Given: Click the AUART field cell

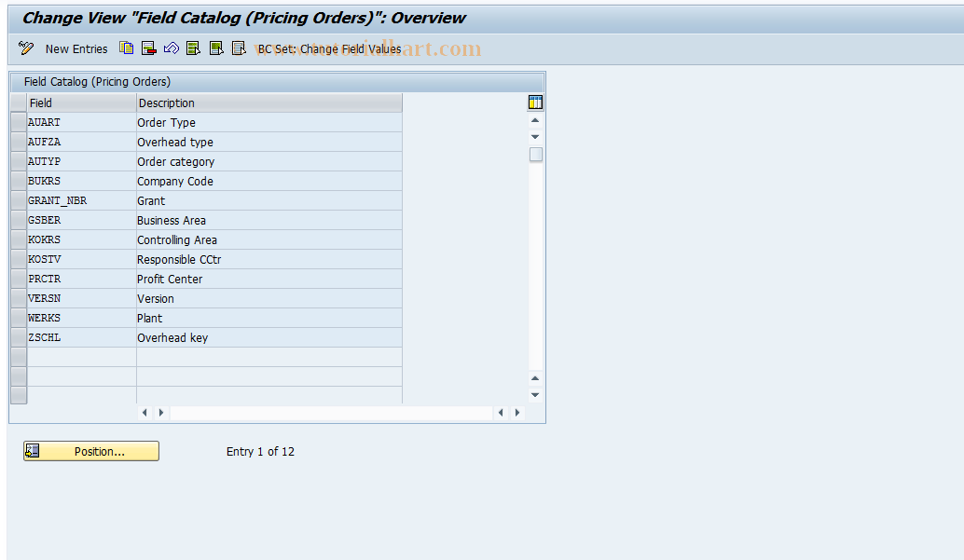Looking at the screenshot, I should pyautogui.click(x=81, y=122).
